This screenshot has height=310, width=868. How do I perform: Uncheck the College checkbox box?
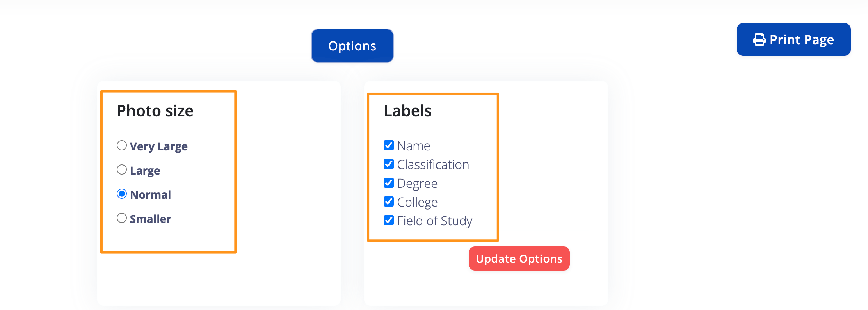pyautogui.click(x=389, y=202)
